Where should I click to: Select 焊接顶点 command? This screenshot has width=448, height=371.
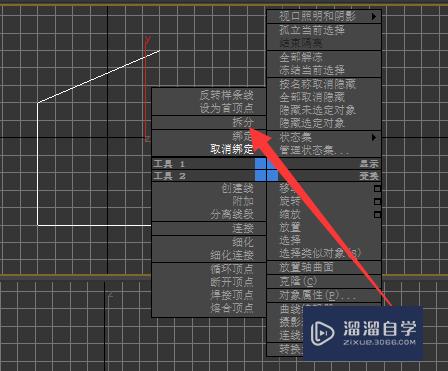coord(232,295)
